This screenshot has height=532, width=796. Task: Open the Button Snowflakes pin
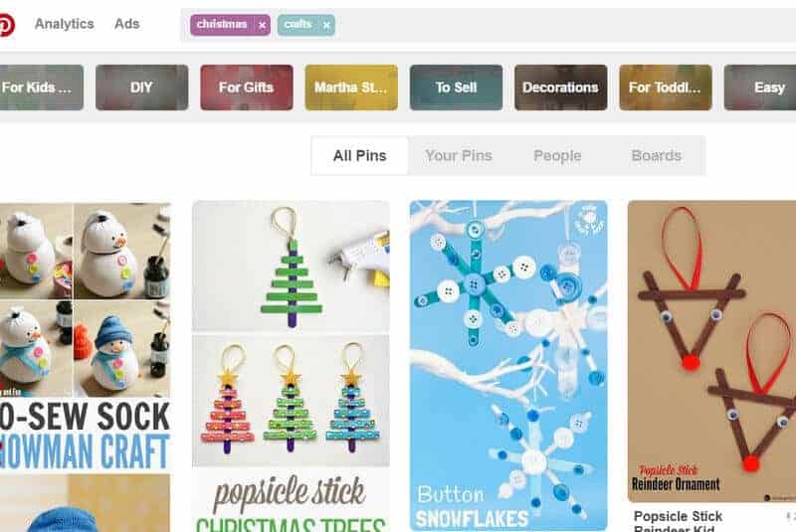[x=508, y=365]
